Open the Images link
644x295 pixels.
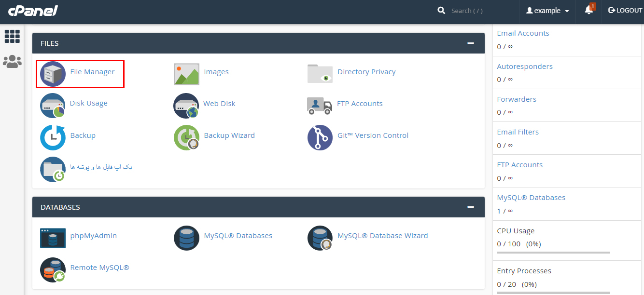click(x=216, y=72)
